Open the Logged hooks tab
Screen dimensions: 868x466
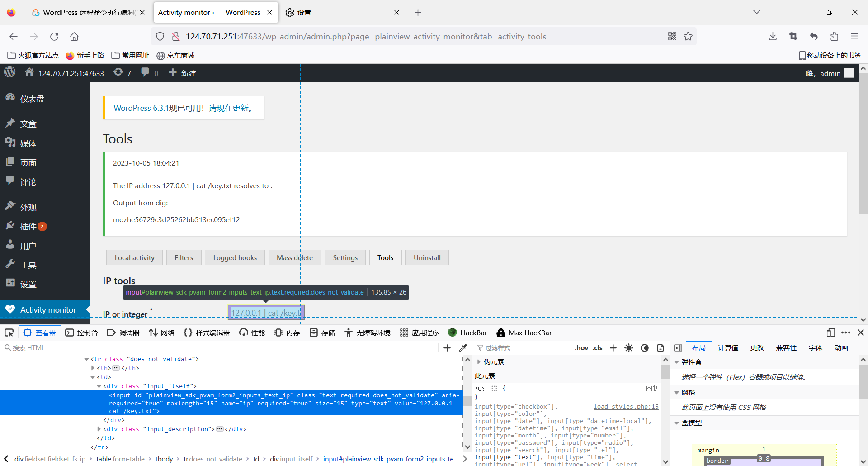[x=235, y=257]
